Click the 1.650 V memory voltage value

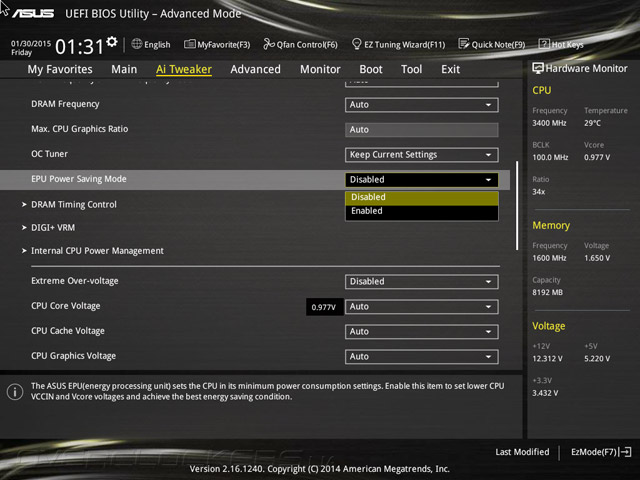[x=597, y=258]
